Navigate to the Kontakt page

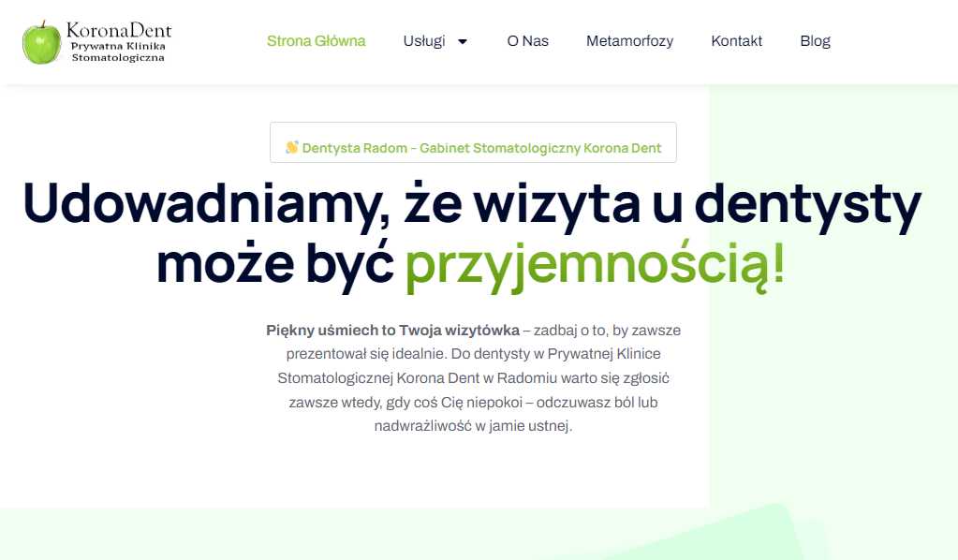[736, 41]
